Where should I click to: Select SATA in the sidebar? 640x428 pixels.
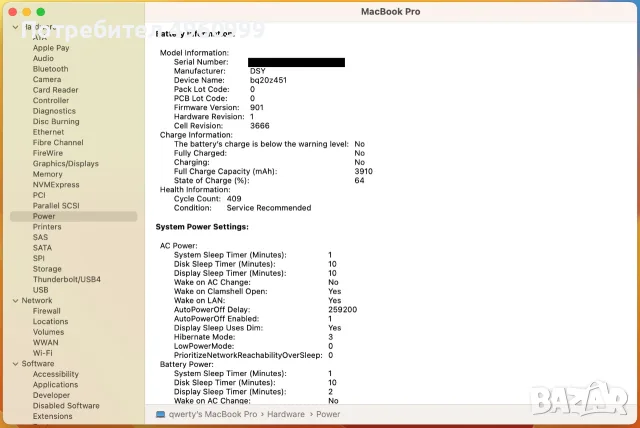[42, 248]
